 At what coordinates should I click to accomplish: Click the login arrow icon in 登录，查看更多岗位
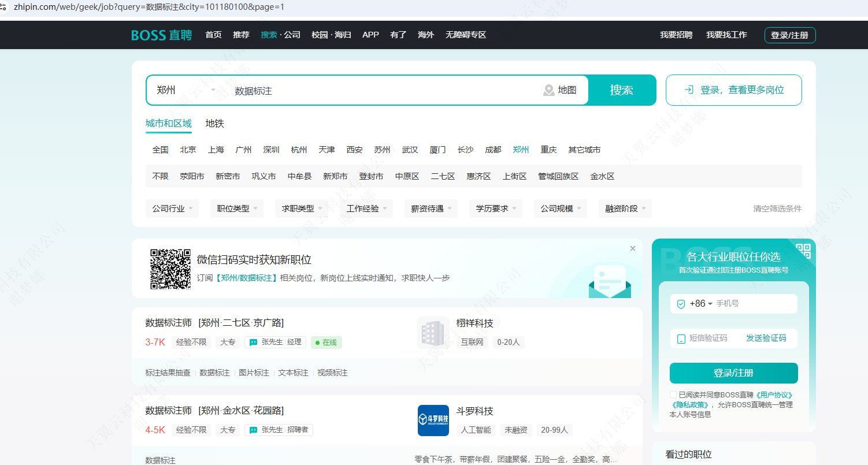tap(688, 90)
